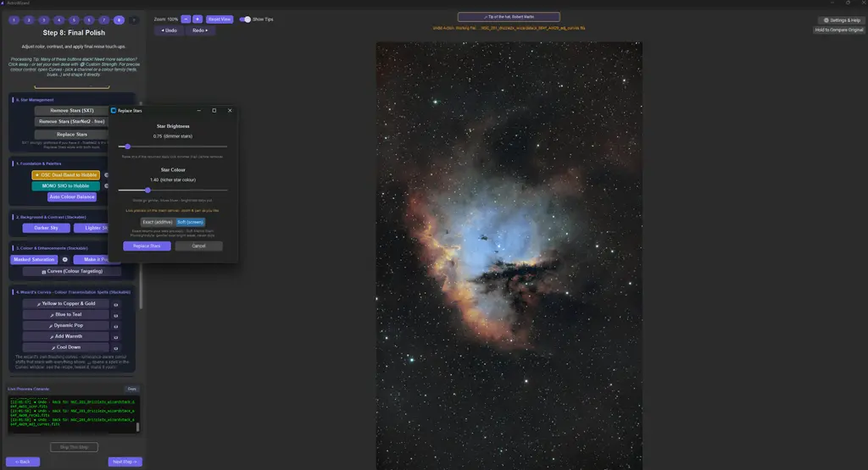Preview the Yellow to Copper & Gold spell via eye icon

point(115,305)
